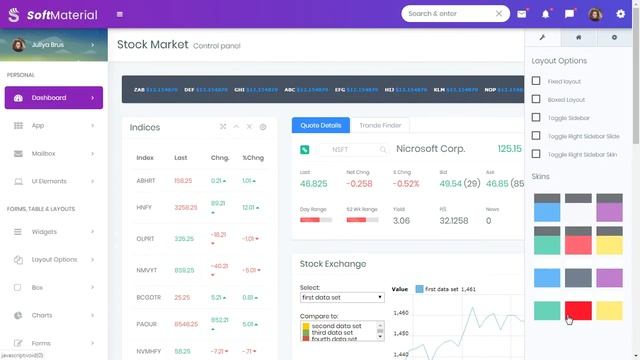Click the Forms edit icon in sidebar

pyautogui.click(x=18, y=343)
